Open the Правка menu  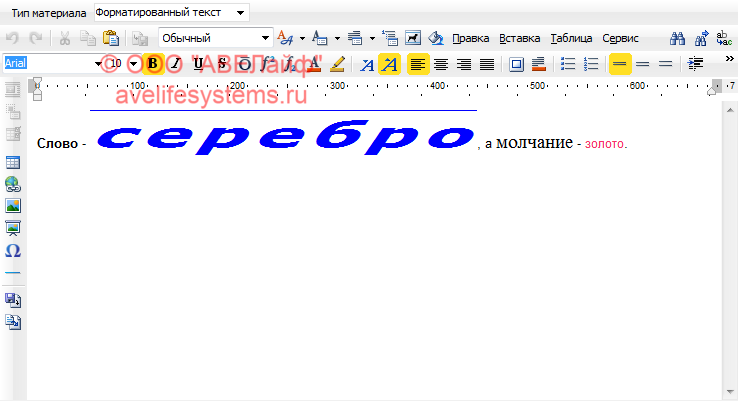pyautogui.click(x=470, y=39)
